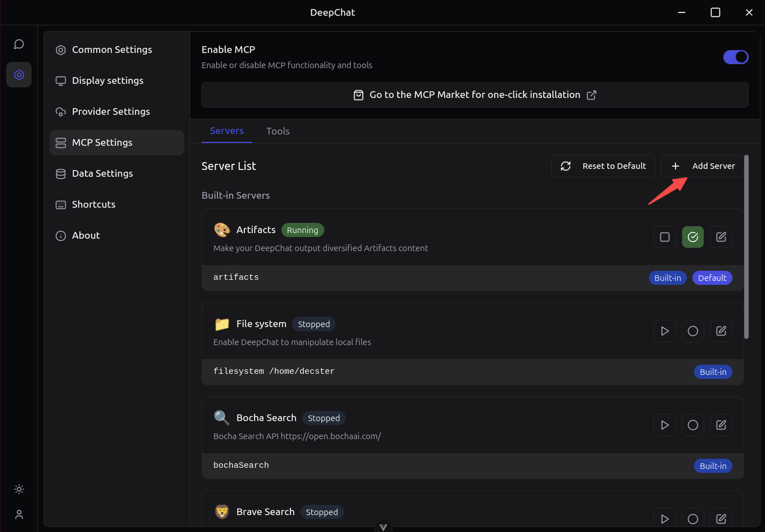Click Reset to Default button
Viewport: 765px width, 532px height.
click(x=603, y=166)
